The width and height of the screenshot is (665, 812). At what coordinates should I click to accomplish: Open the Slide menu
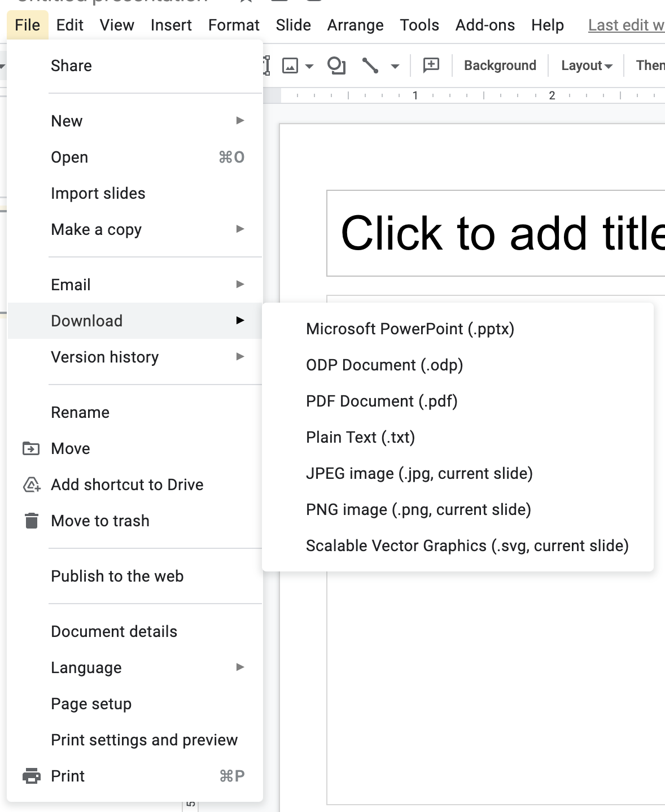(x=293, y=25)
